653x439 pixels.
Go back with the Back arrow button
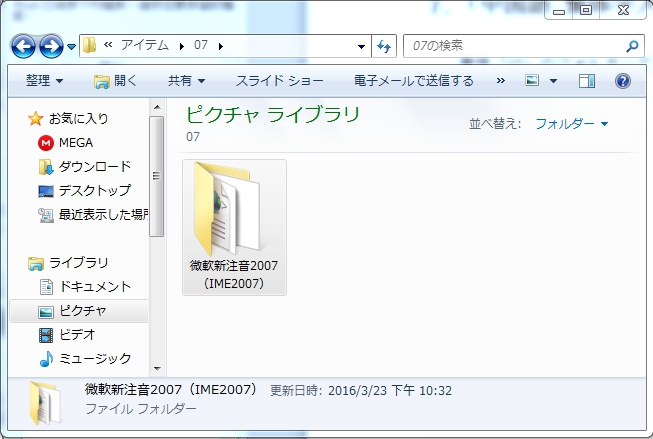coord(23,46)
